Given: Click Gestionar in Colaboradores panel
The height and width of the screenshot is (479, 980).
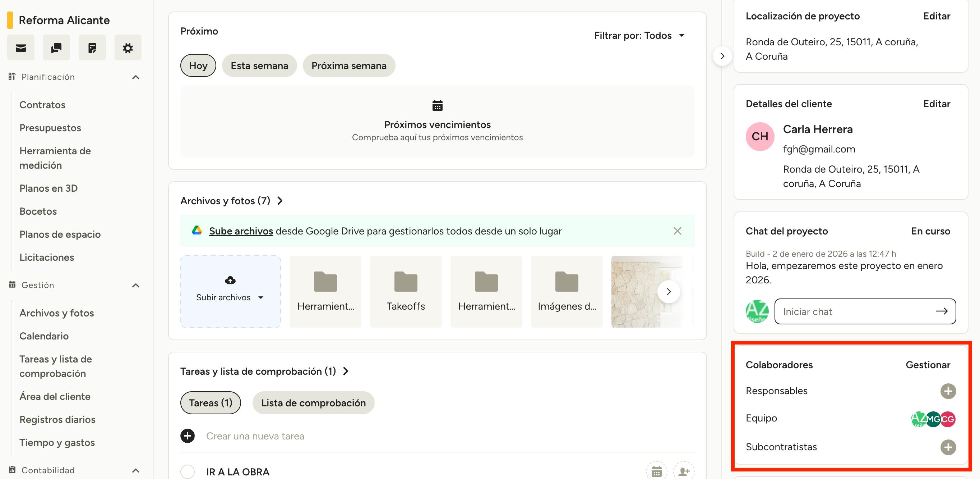Looking at the screenshot, I should (928, 365).
